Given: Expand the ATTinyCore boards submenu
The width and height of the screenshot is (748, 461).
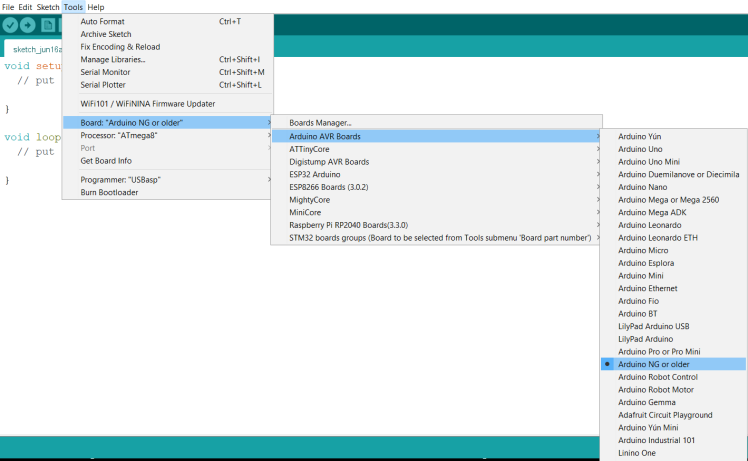Looking at the screenshot, I should [436, 149].
